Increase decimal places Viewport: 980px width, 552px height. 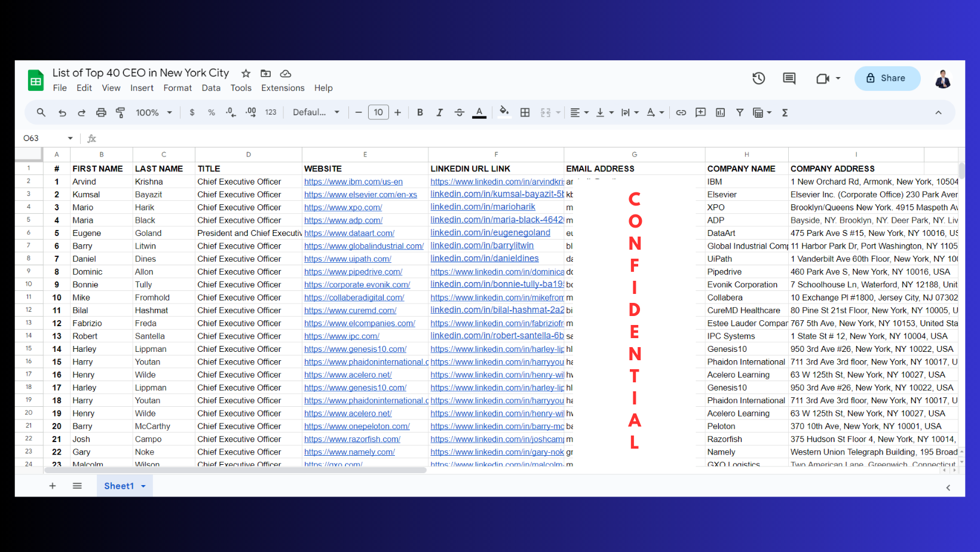(x=251, y=112)
